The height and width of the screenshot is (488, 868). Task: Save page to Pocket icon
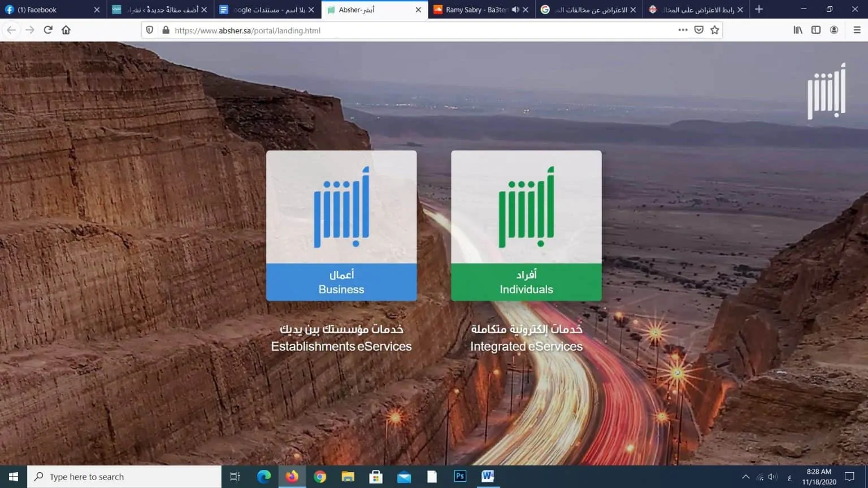tap(699, 30)
